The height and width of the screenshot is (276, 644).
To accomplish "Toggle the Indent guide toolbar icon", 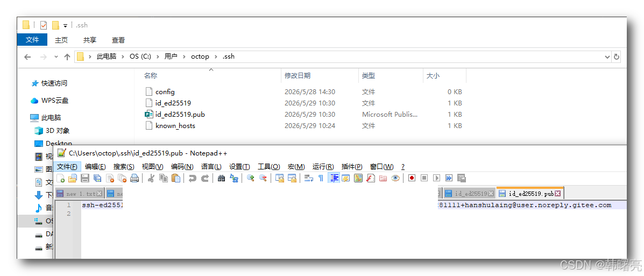I will coord(334,178).
